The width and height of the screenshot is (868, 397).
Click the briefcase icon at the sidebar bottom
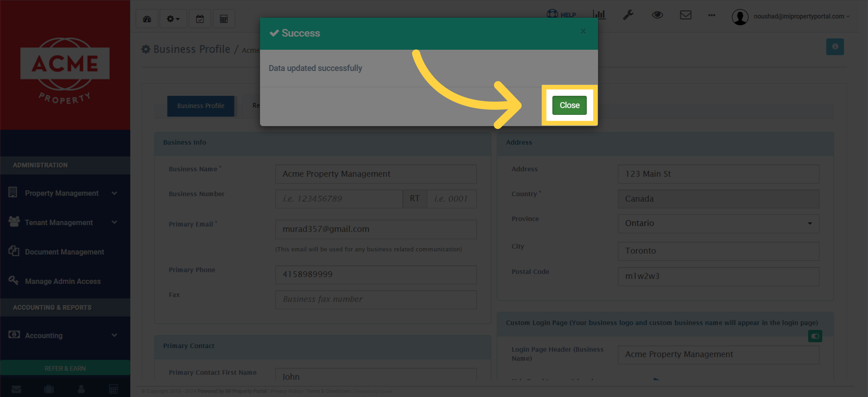(49, 389)
